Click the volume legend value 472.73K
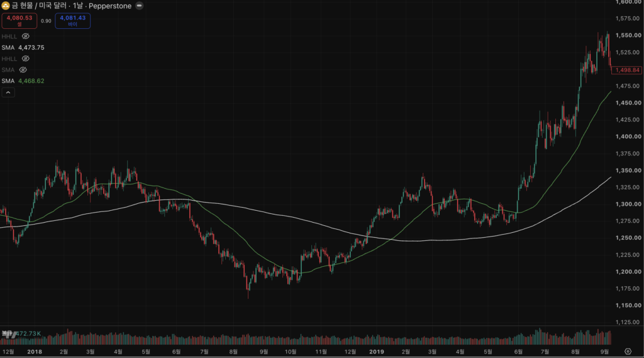Viewport: 644px width, 358px height. (29, 333)
